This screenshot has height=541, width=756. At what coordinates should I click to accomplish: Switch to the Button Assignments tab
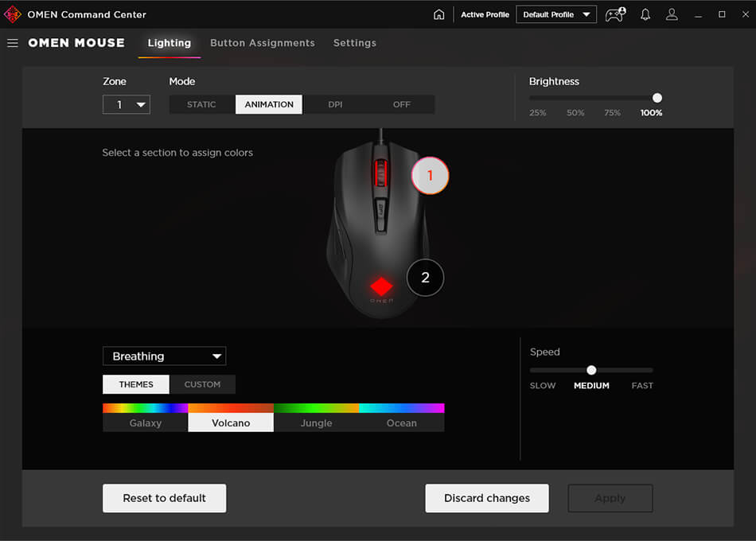click(263, 43)
